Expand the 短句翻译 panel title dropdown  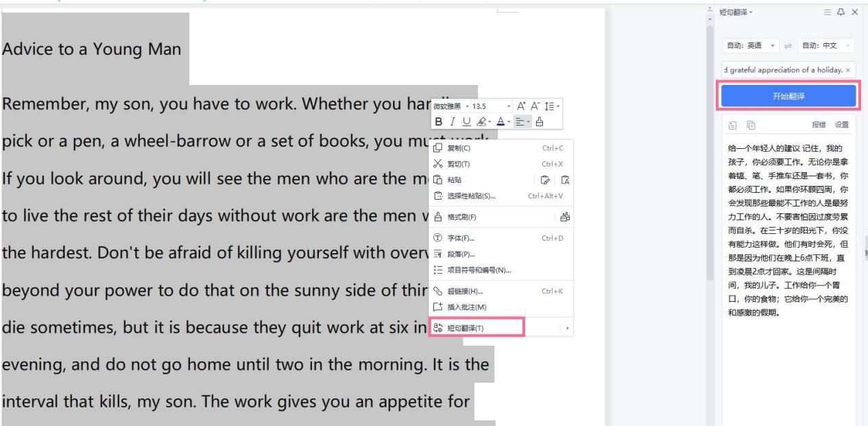point(749,12)
